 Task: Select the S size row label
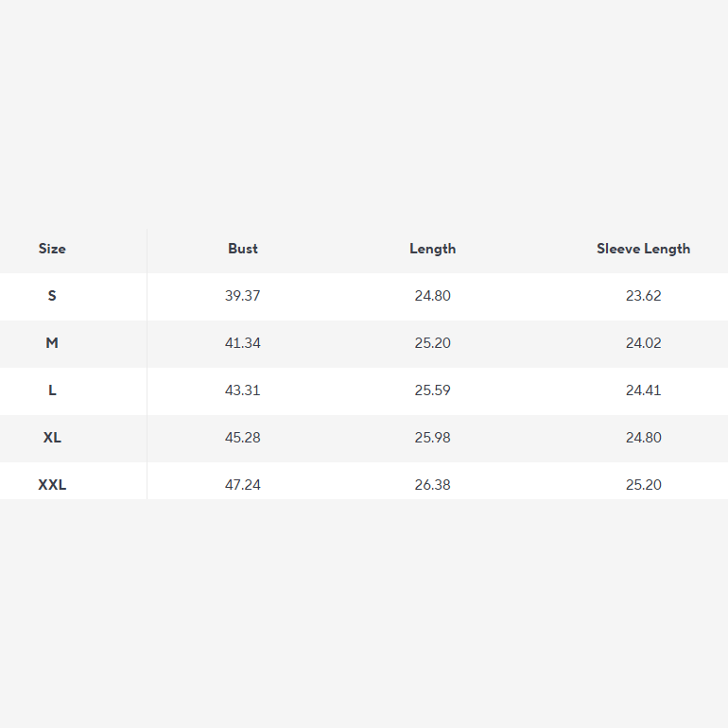click(52, 296)
